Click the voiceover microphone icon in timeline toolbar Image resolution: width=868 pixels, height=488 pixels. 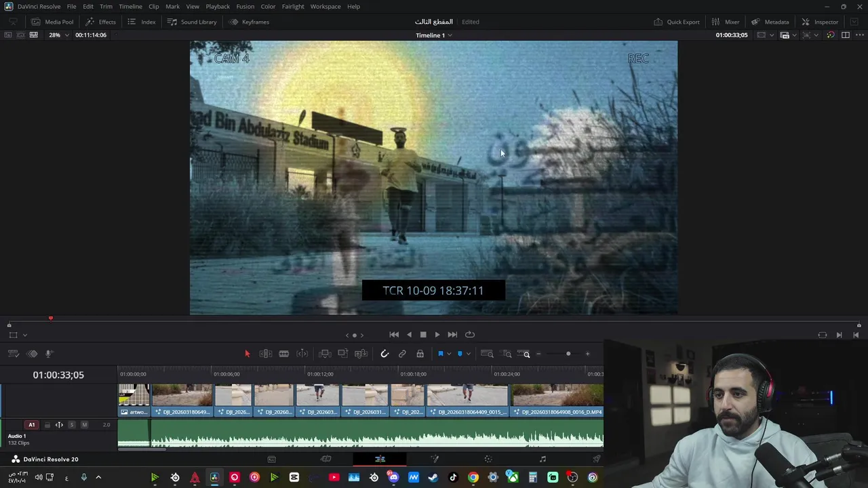[x=50, y=354]
